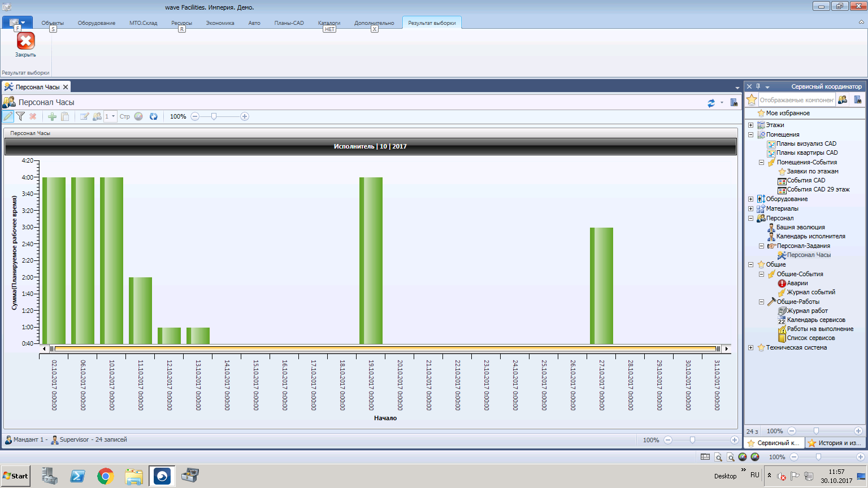868x488 pixels.
Task: Close the Персонал Часы document tab
Action: pyautogui.click(x=66, y=87)
